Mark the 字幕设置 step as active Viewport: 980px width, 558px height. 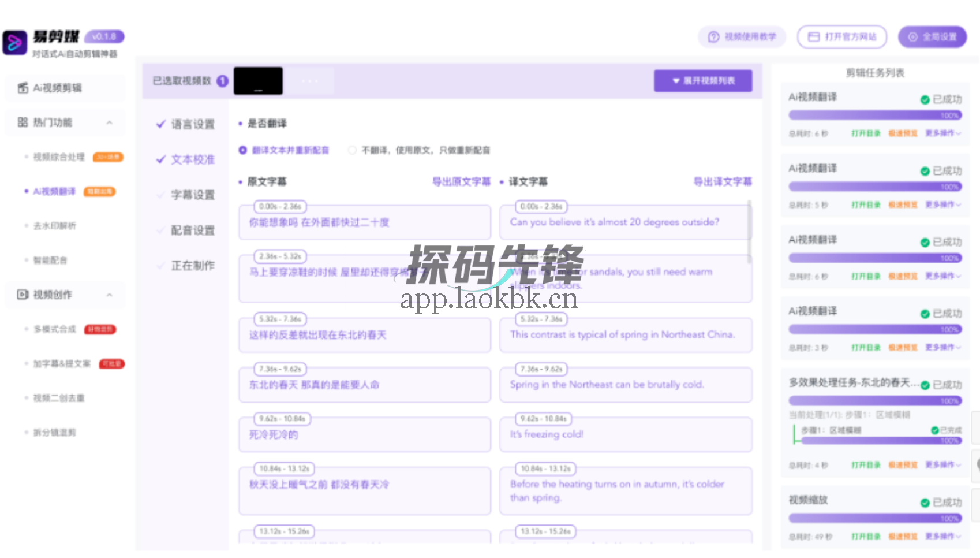(x=192, y=195)
